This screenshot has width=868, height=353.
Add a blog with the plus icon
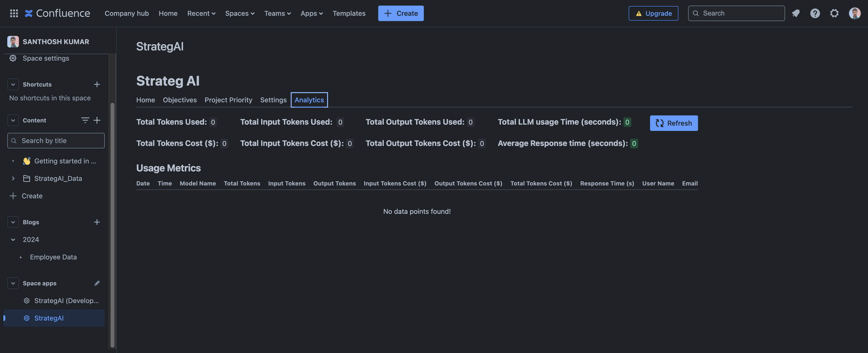[x=97, y=222]
